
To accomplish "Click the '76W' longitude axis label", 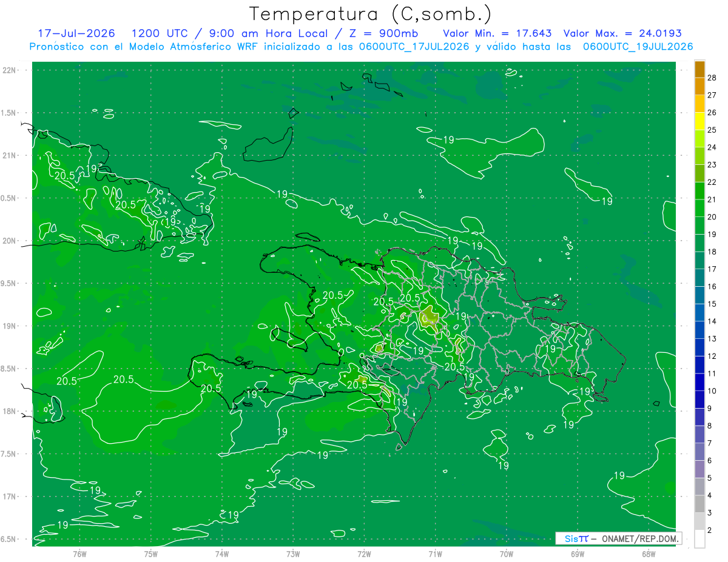I will tap(79, 554).
